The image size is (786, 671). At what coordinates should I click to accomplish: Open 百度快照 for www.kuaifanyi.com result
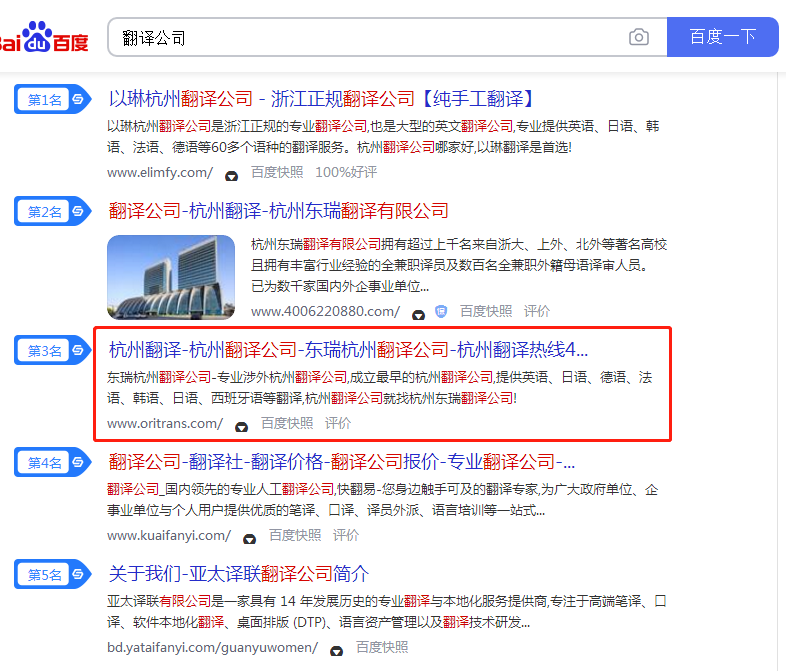tap(295, 535)
